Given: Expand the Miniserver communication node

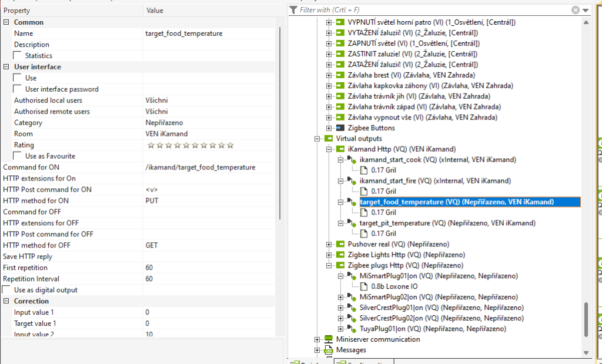Looking at the screenshot, I should pos(317,339).
